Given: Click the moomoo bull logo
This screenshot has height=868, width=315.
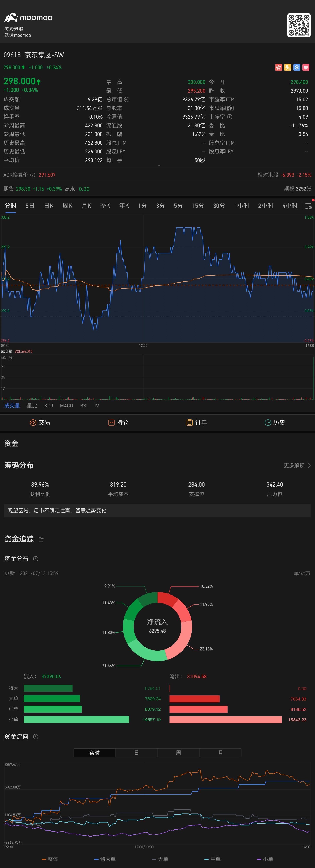Looking at the screenshot, I should pos(11,18).
